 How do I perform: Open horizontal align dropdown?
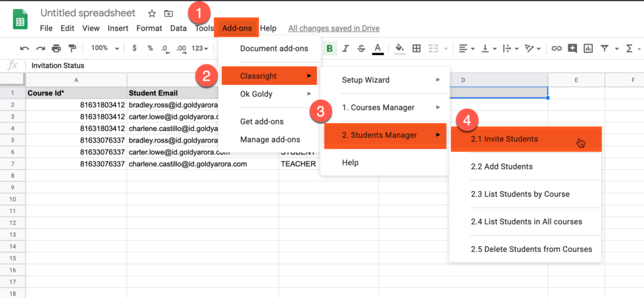tap(466, 49)
